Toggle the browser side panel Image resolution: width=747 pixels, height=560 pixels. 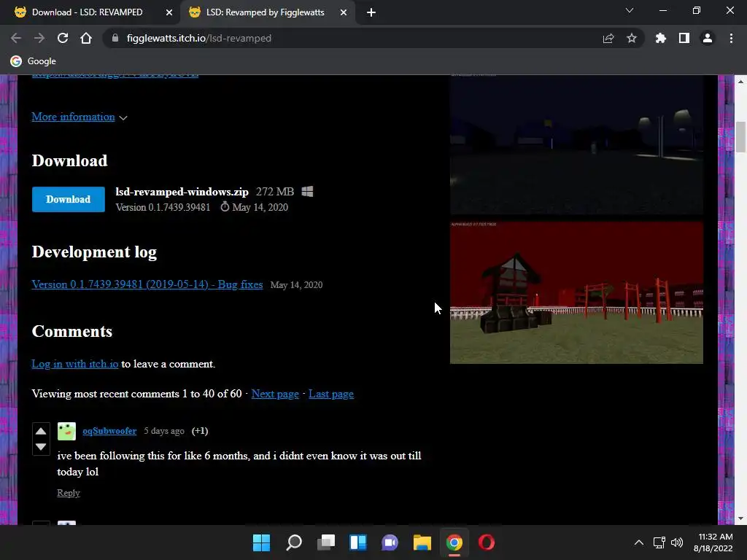[x=684, y=38]
